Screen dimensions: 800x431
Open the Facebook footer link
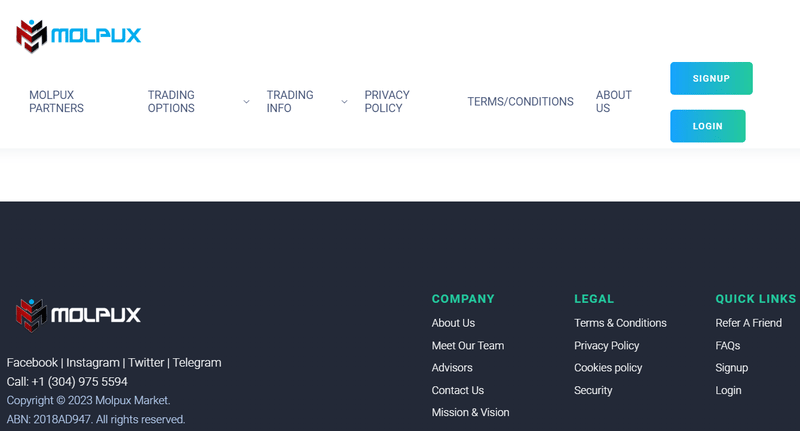tap(32, 363)
